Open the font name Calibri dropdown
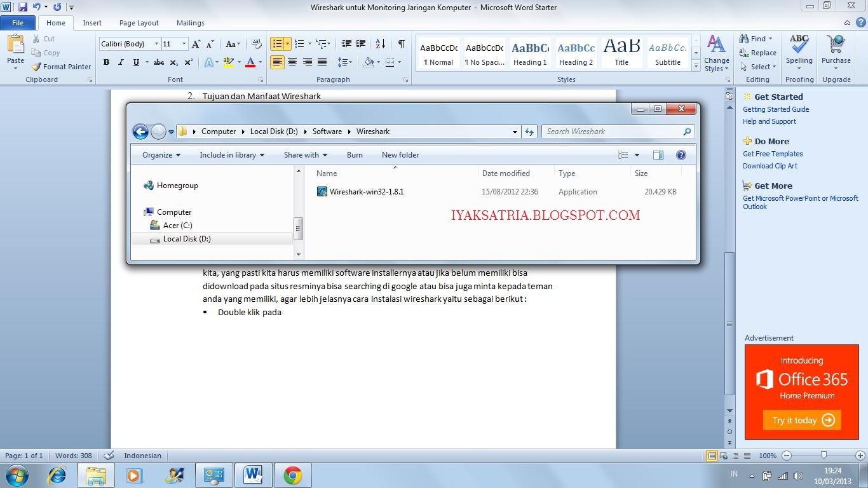The height and width of the screenshot is (488, 868). (156, 44)
